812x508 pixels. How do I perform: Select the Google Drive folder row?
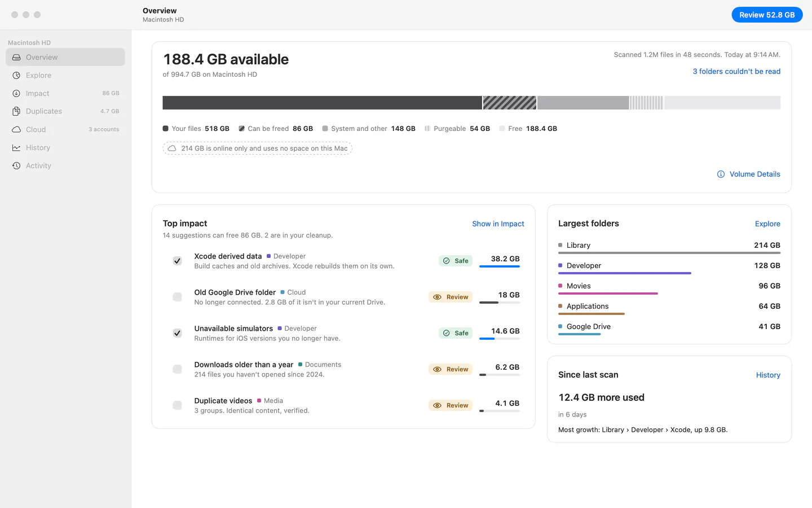(669, 327)
